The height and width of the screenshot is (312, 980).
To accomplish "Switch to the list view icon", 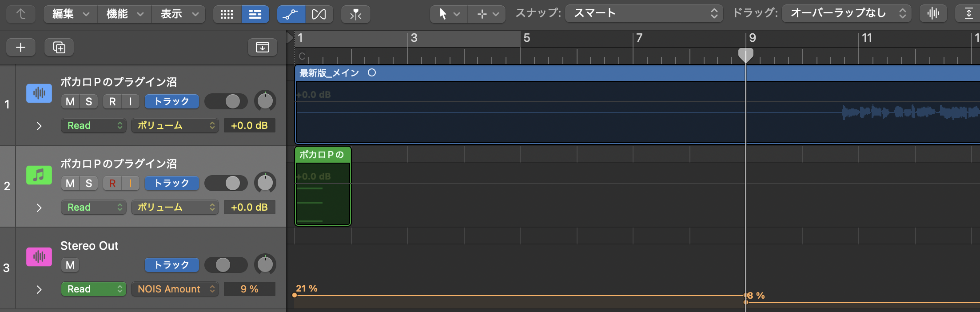I will 255,14.
